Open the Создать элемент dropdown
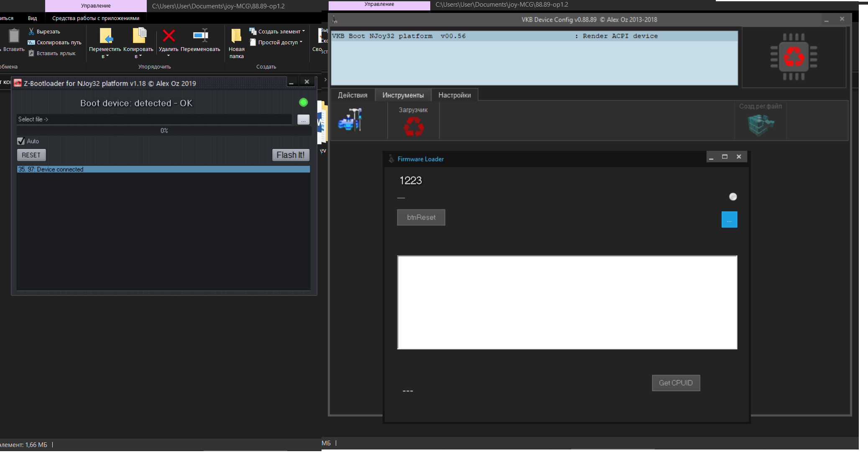 pyautogui.click(x=279, y=31)
